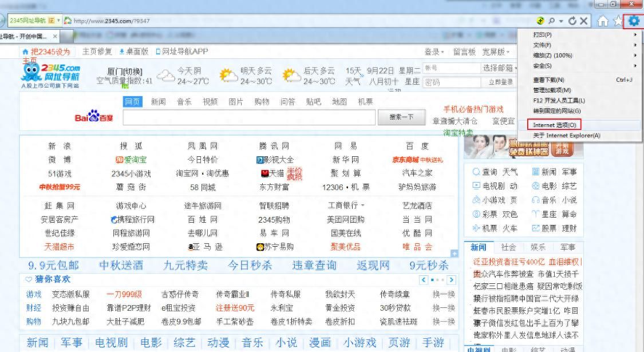Click the 天猫 link with logo
Image resolution: width=644 pixels, height=352 pixels.
(x=272, y=173)
